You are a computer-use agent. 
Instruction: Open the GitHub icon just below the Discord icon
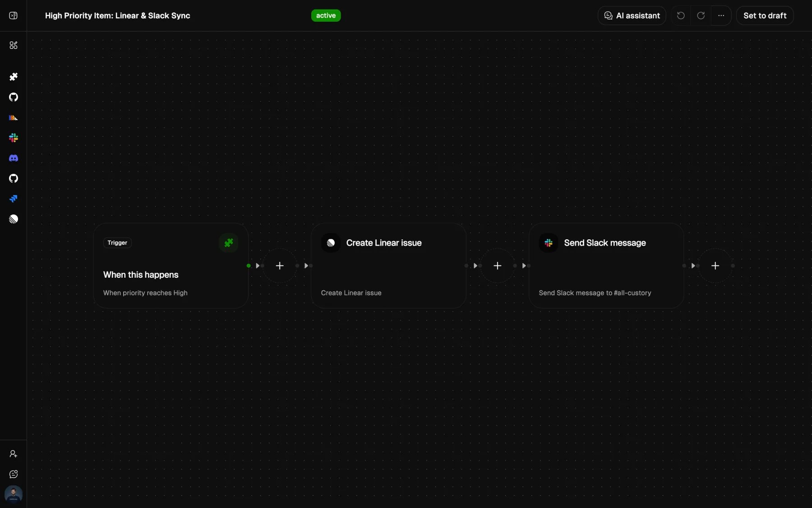[x=14, y=178]
